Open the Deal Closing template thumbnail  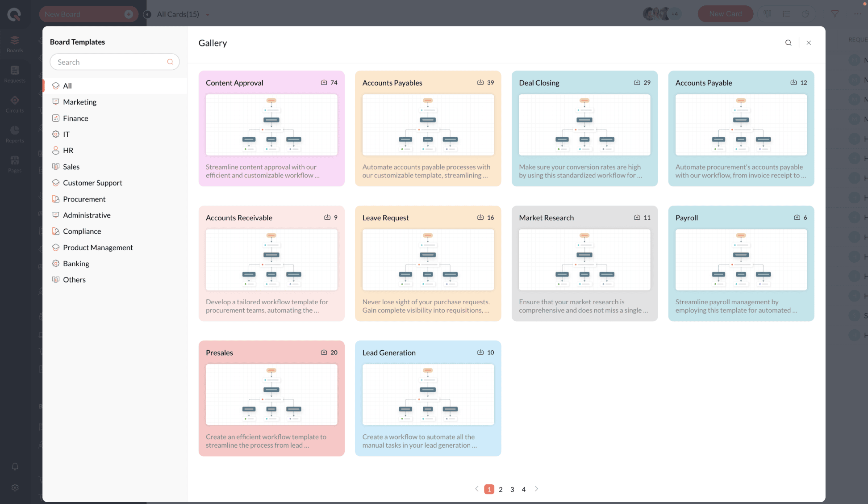[x=584, y=125]
